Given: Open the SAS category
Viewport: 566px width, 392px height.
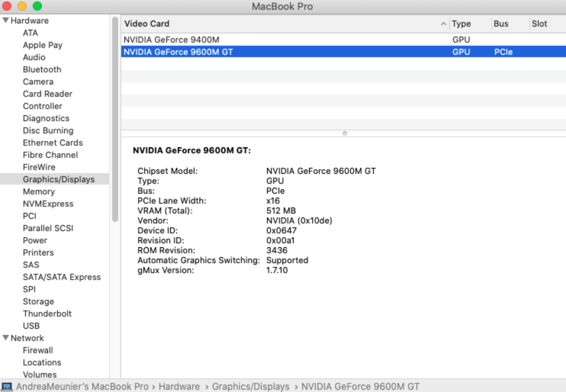Looking at the screenshot, I should click(31, 265).
